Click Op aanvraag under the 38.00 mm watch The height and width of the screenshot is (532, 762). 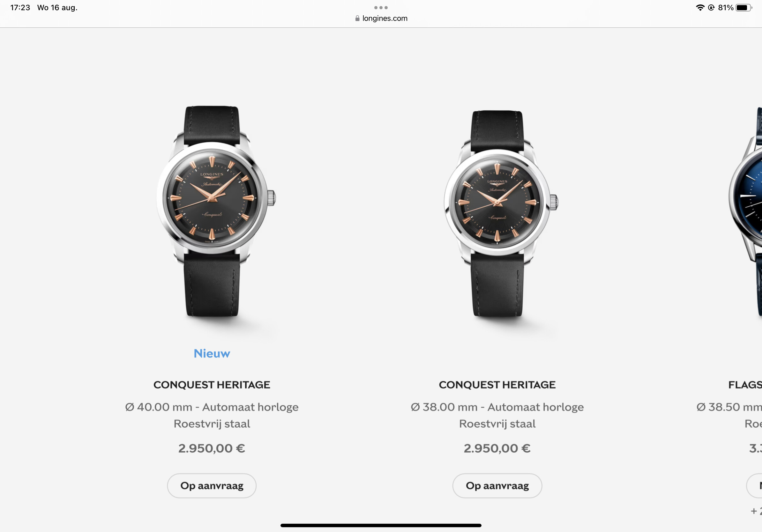497,485
